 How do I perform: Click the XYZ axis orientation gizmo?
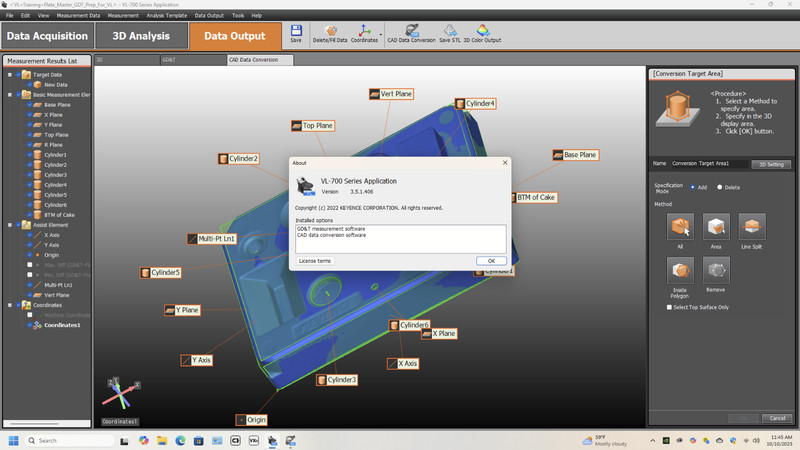point(121,394)
